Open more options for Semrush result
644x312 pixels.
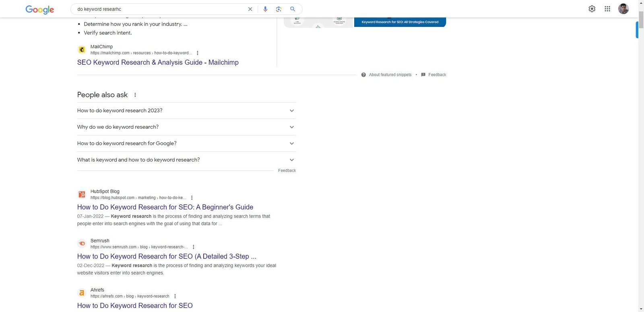(x=193, y=247)
